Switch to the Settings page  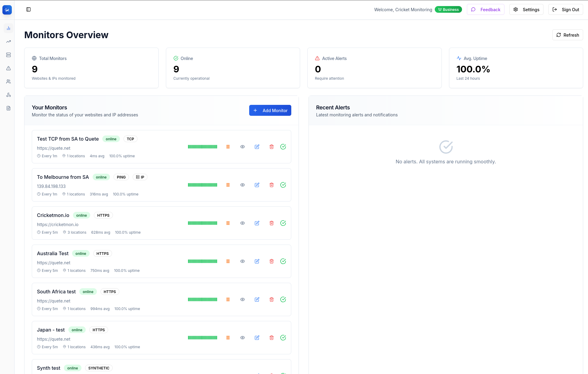coord(526,9)
